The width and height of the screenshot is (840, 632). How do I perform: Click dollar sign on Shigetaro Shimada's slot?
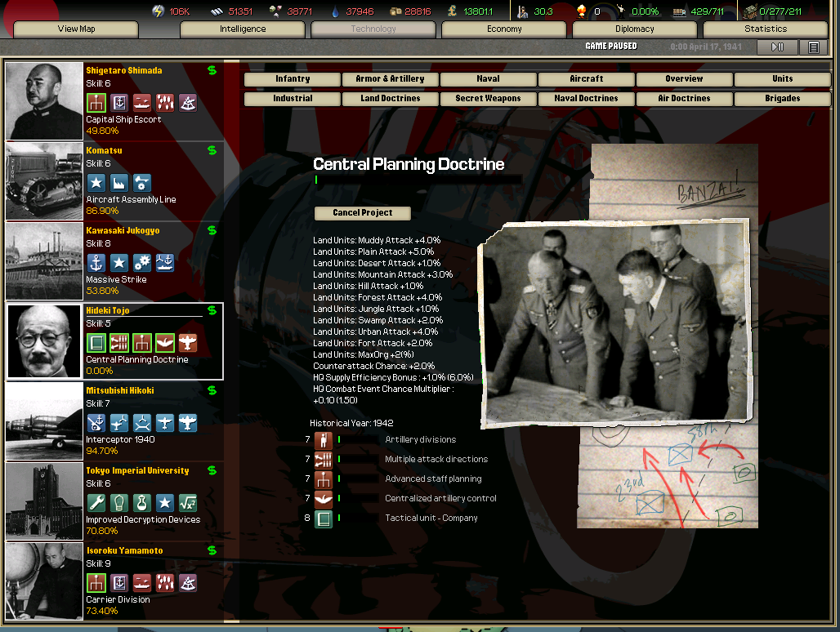click(212, 71)
